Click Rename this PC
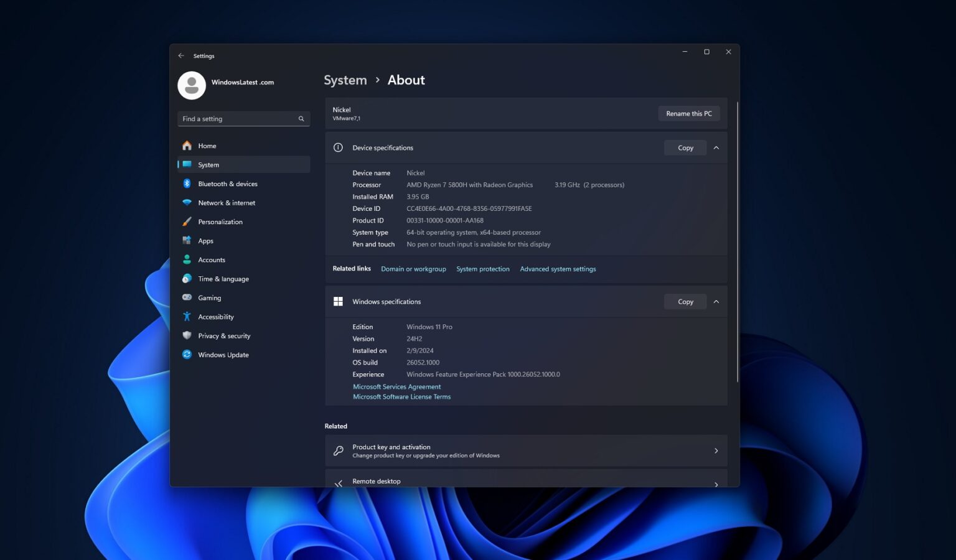This screenshot has width=956, height=560. point(688,113)
